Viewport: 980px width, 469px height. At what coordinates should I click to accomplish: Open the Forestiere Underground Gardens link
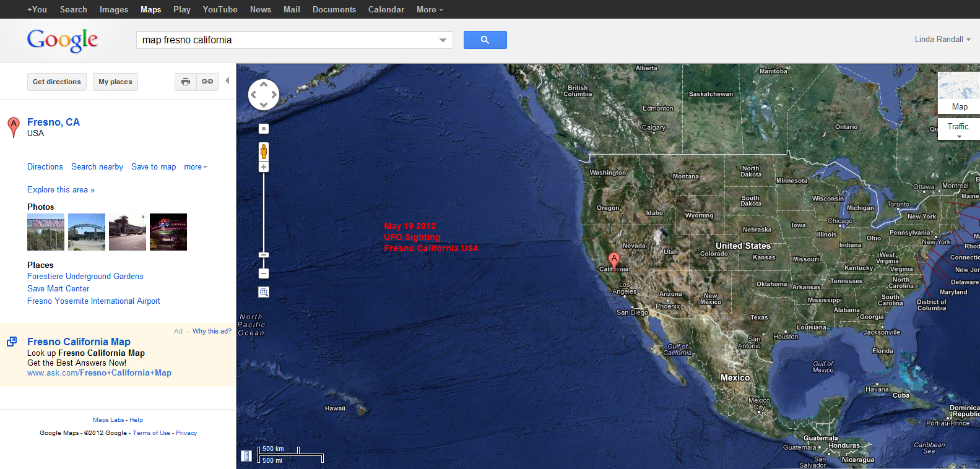pos(85,277)
